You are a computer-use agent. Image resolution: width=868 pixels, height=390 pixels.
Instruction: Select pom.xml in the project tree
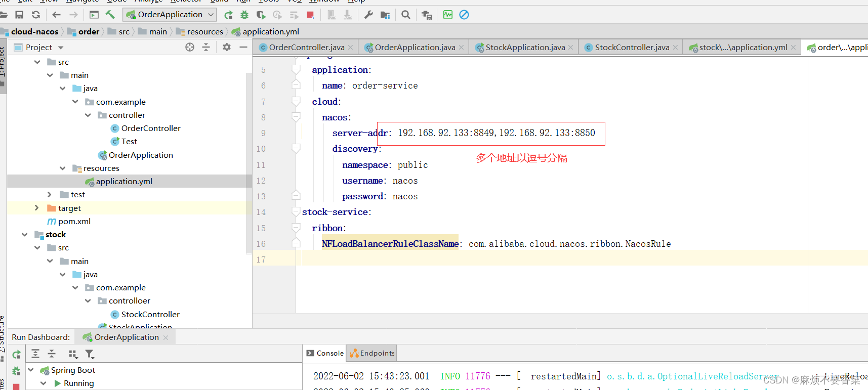74,221
